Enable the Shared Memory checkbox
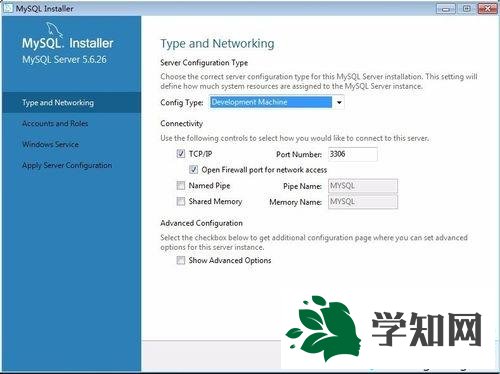The image size is (500, 374). tap(181, 201)
